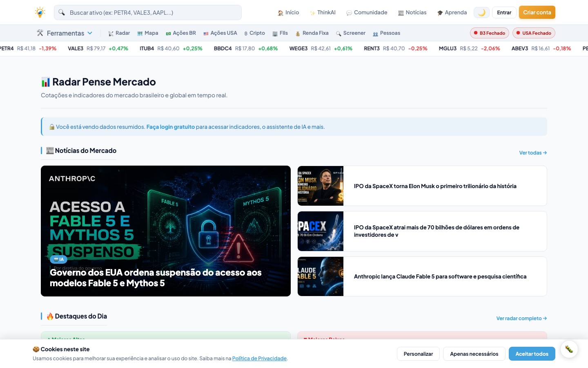Click the Claude Fable 5 article thumbnail
588x368 pixels.
pyautogui.click(x=321, y=276)
